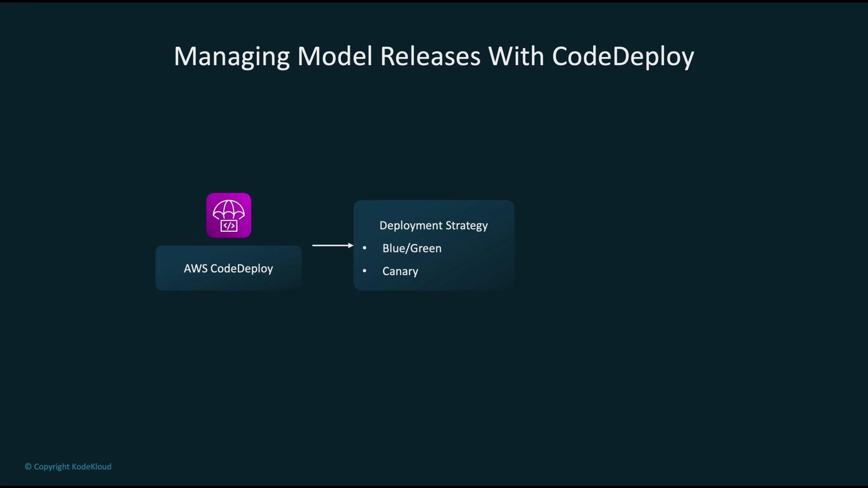Image resolution: width=868 pixels, height=488 pixels.
Task: Click the Deployment Strategy heading
Action: pyautogui.click(x=434, y=225)
